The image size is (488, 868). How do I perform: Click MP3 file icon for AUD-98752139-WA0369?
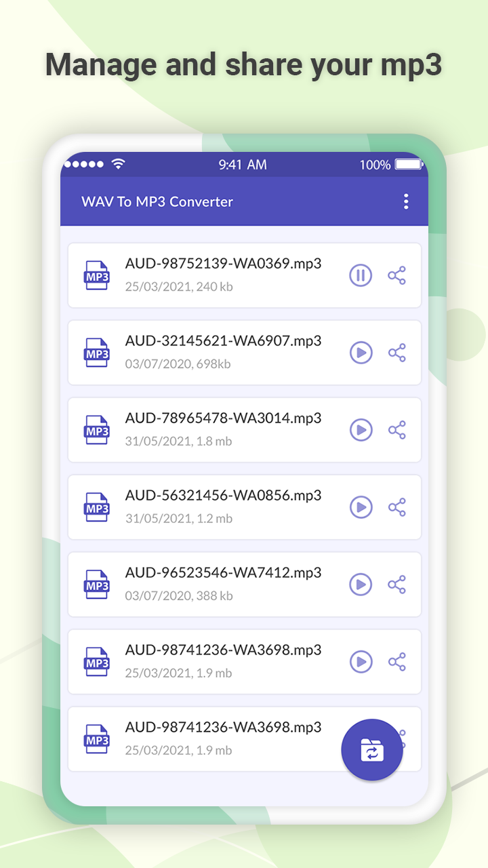97,275
